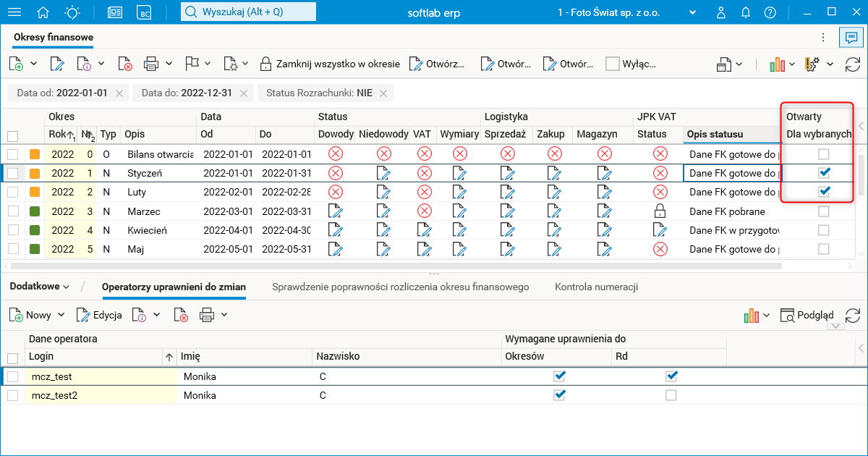Toggle Rd permission for mcz_test2
Viewport: 868px width, 456px height.
pyautogui.click(x=671, y=395)
